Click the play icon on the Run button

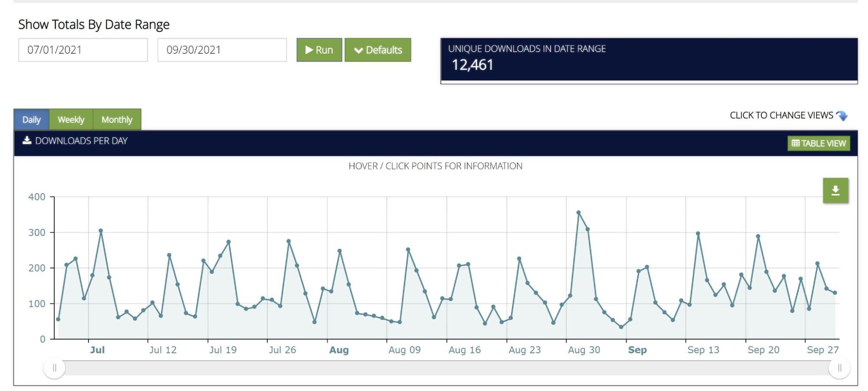pyautogui.click(x=309, y=50)
